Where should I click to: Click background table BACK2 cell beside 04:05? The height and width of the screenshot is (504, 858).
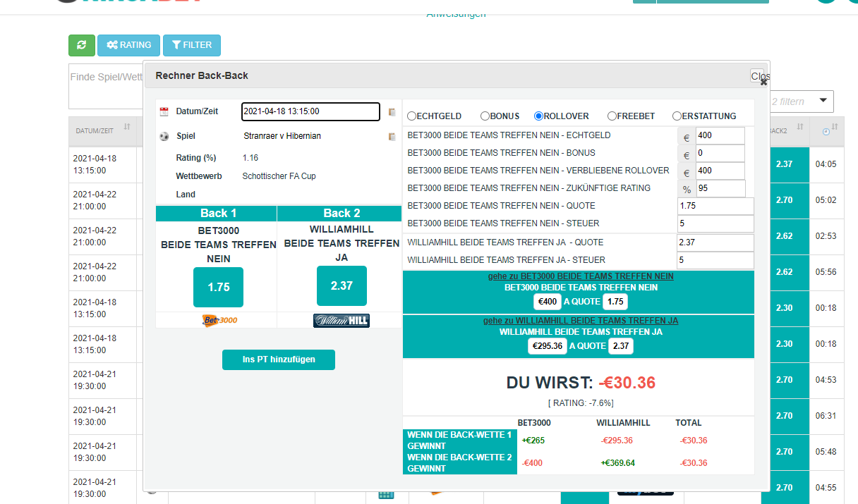click(785, 164)
